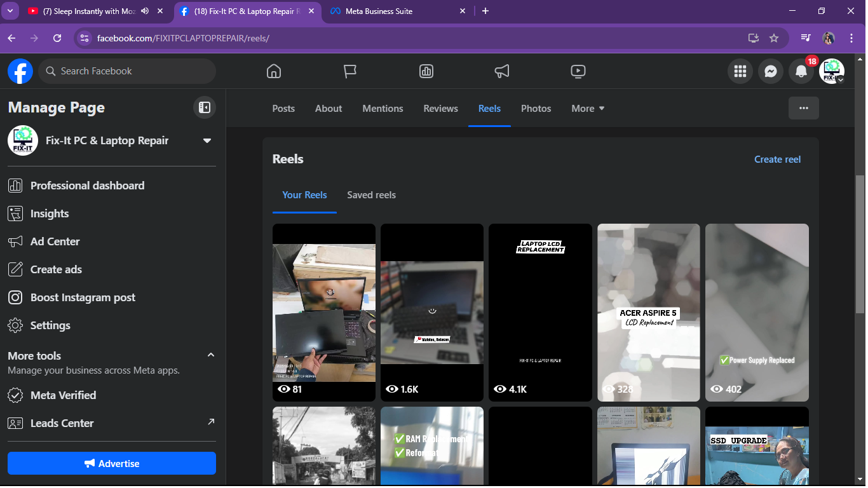Viewport: 868px width, 488px height.
Task: Click the Professional dashboard chart icon in top bar
Action: 426,71
